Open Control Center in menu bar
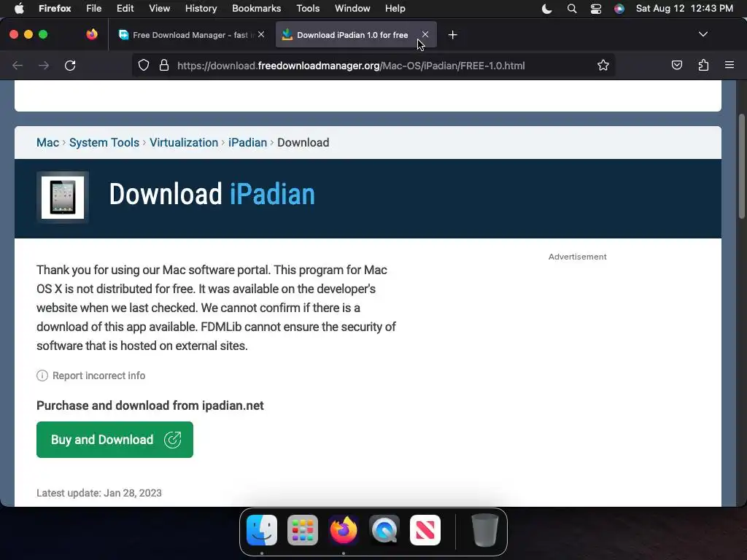 (x=596, y=9)
